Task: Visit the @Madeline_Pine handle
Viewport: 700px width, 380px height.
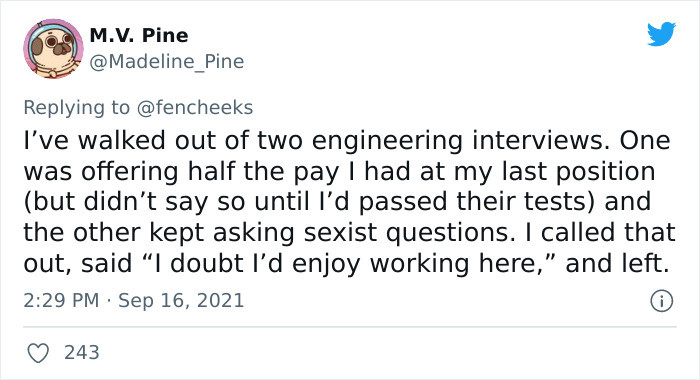Action: tap(167, 62)
